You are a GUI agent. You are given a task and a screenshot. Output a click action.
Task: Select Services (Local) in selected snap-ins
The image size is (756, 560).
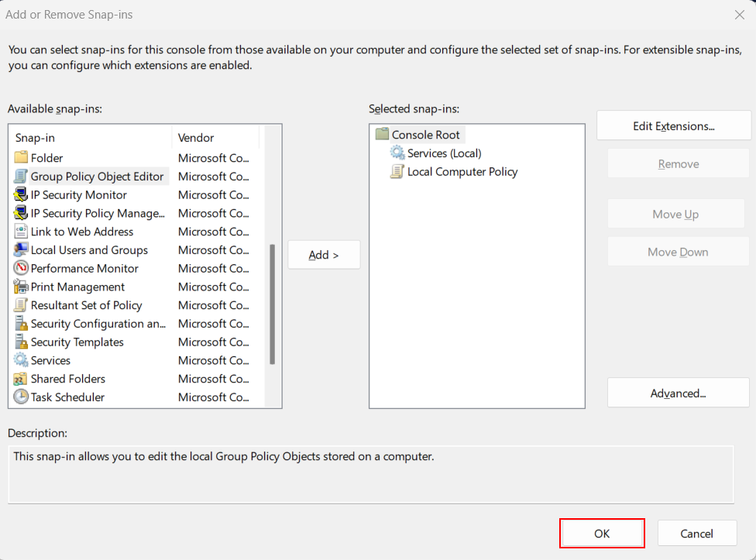pyautogui.click(x=444, y=153)
